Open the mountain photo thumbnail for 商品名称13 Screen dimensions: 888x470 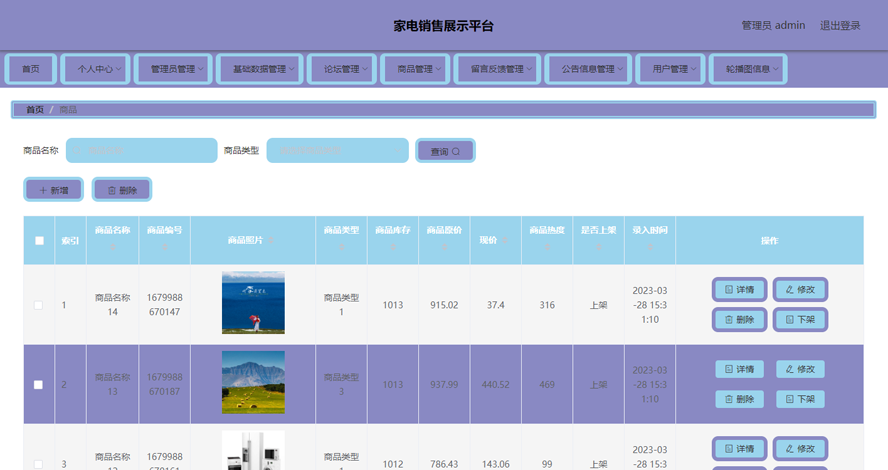pyautogui.click(x=253, y=382)
